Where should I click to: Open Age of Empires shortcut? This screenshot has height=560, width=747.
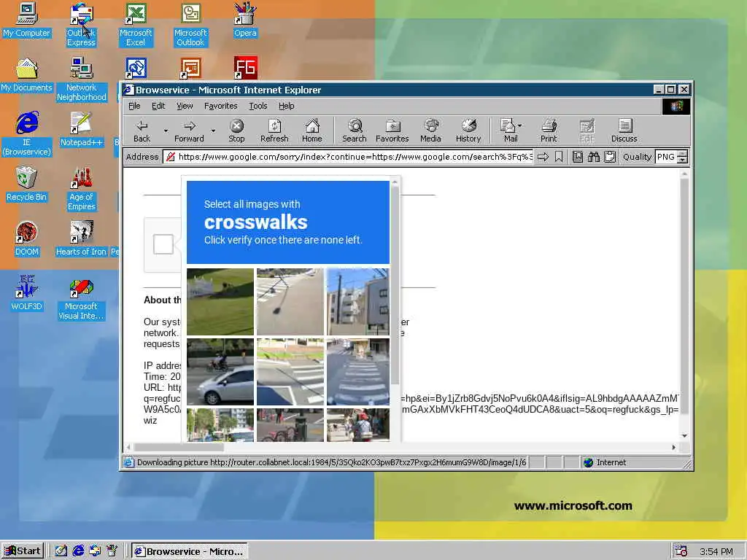pyautogui.click(x=82, y=189)
